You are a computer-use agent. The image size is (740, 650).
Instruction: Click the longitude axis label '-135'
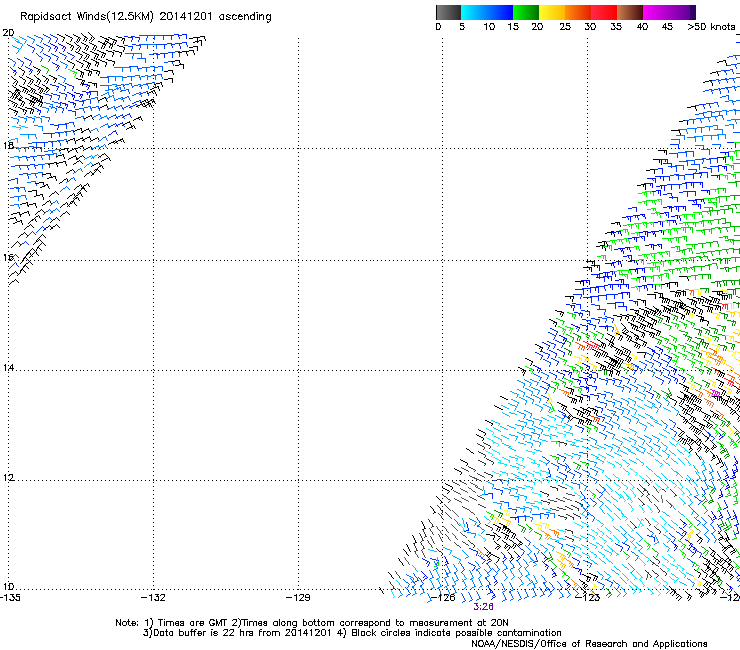(10, 598)
